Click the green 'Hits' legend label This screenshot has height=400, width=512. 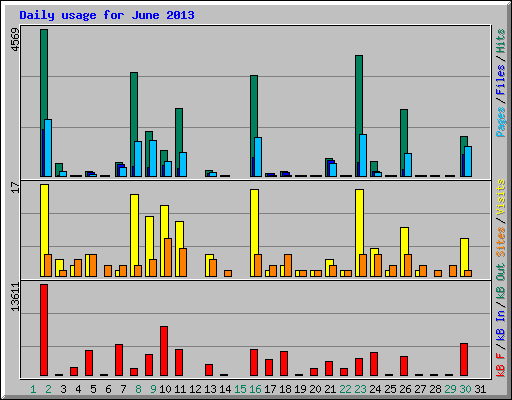[x=501, y=41]
